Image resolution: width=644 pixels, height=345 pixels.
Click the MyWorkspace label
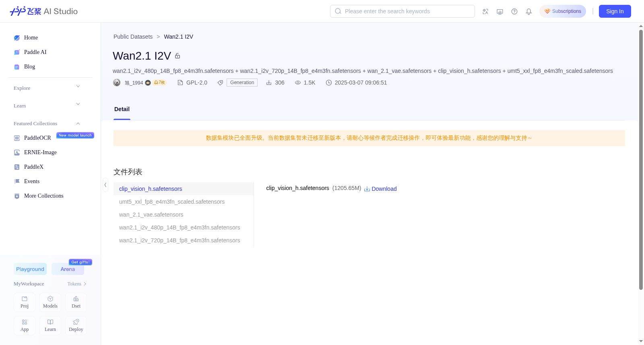point(29,284)
